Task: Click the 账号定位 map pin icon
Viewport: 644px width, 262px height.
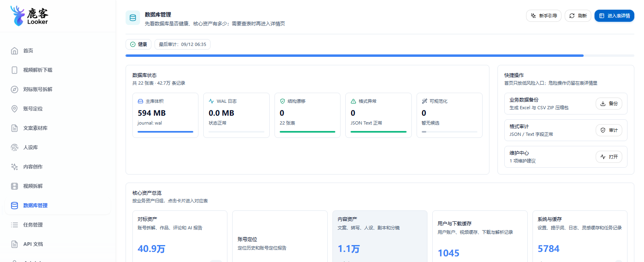Action: click(x=14, y=109)
